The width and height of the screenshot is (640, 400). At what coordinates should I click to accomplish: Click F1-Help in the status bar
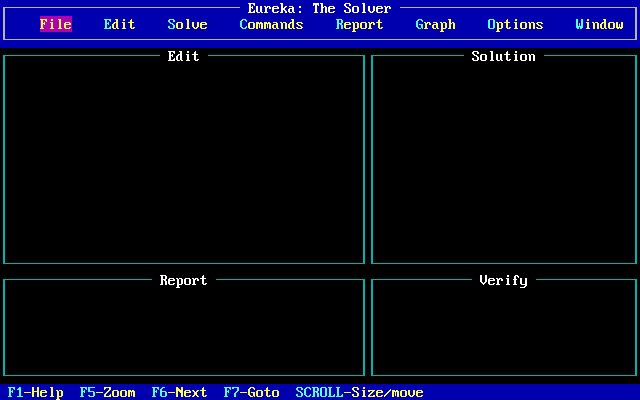(x=36, y=392)
